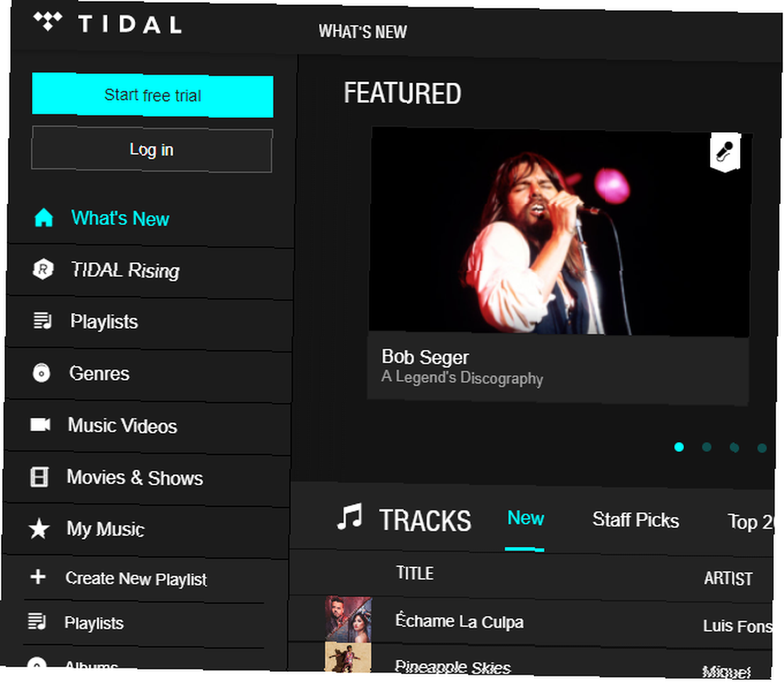
Task: Click the playlist icon under Create New Playlist
Action: (x=37, y=622)
